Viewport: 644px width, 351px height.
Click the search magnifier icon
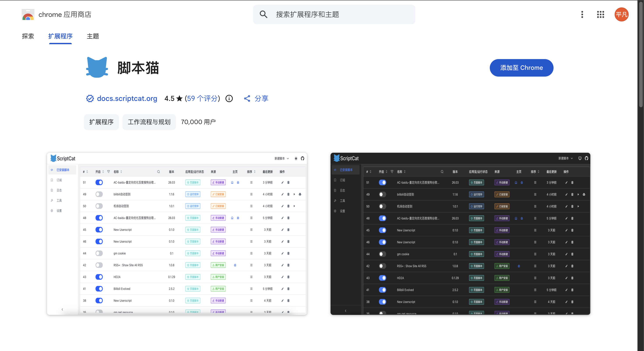click(263, 14)
